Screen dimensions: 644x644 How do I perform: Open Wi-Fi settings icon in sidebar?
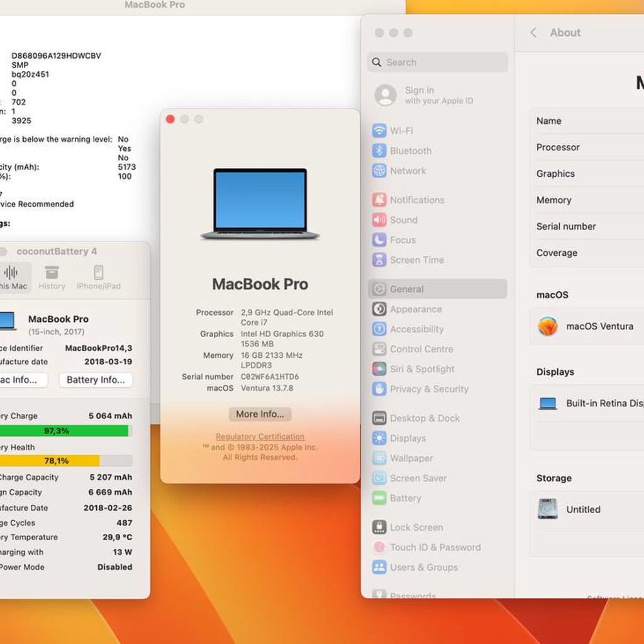click(379, 131)
